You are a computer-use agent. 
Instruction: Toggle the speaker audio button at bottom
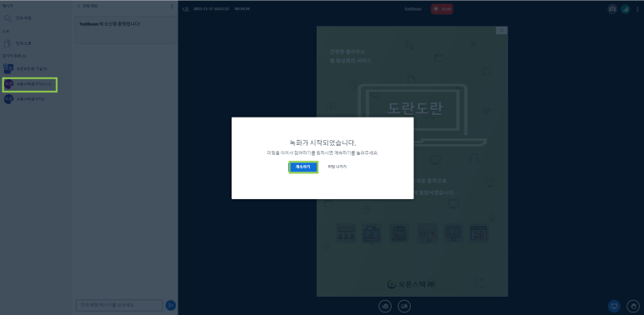click(385, 306)
